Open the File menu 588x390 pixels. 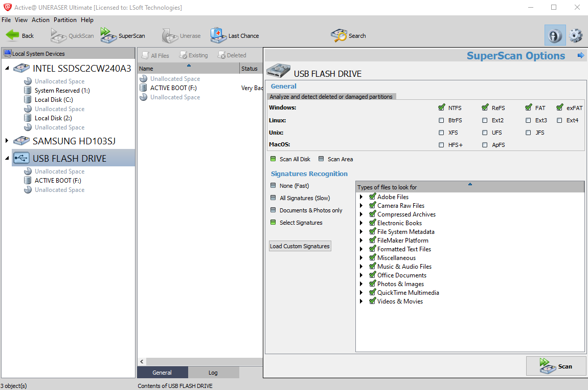point(6,20)
